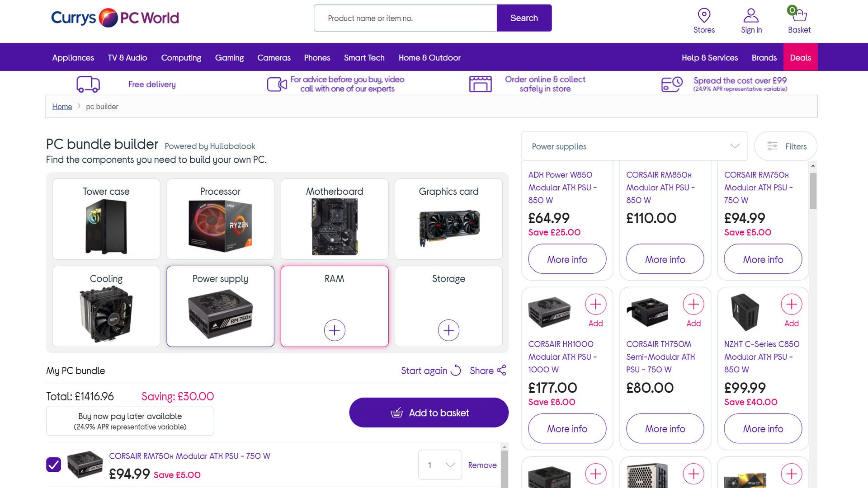Viewport: 868px width, 488px height.
Task: Open the quantity dropdown for the PSU
Action: (x=439, y=465)
